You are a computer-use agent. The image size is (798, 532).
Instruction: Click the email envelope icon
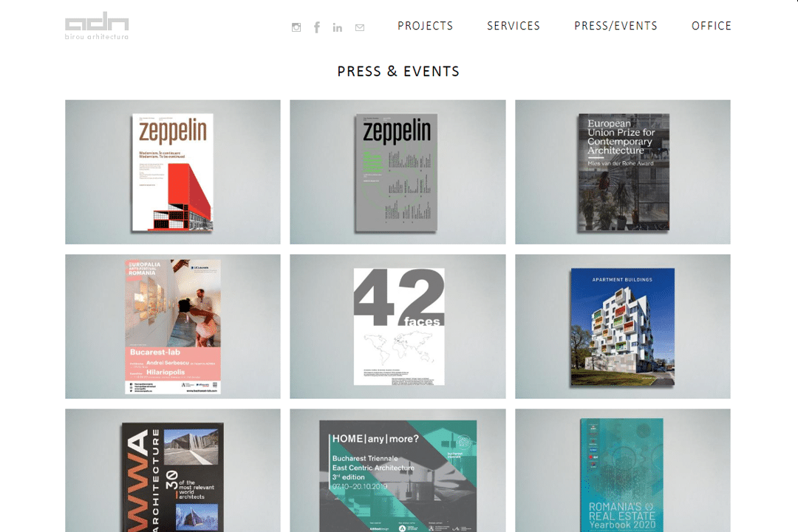point(360,27)
